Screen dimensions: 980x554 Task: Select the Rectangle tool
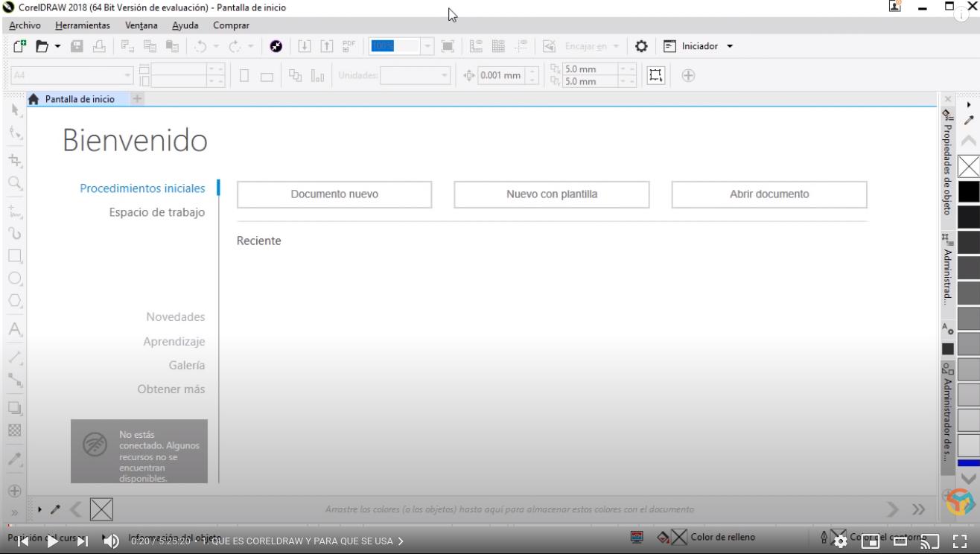point(15,256)
